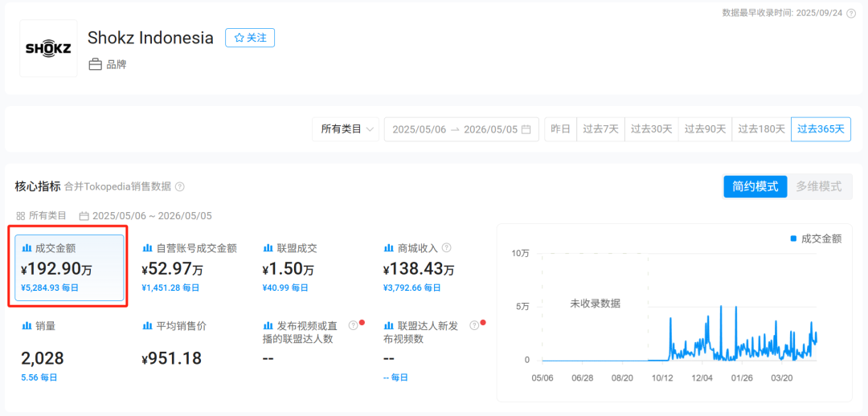Click bar chart icon beside 联盟达人新发布视频数
Screen dimensions: 868x416
click(x=388, y=326)
